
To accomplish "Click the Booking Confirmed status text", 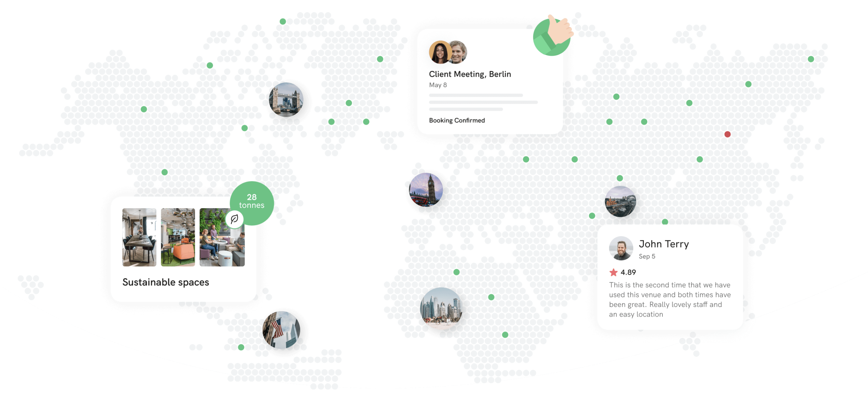I will 456,120.
